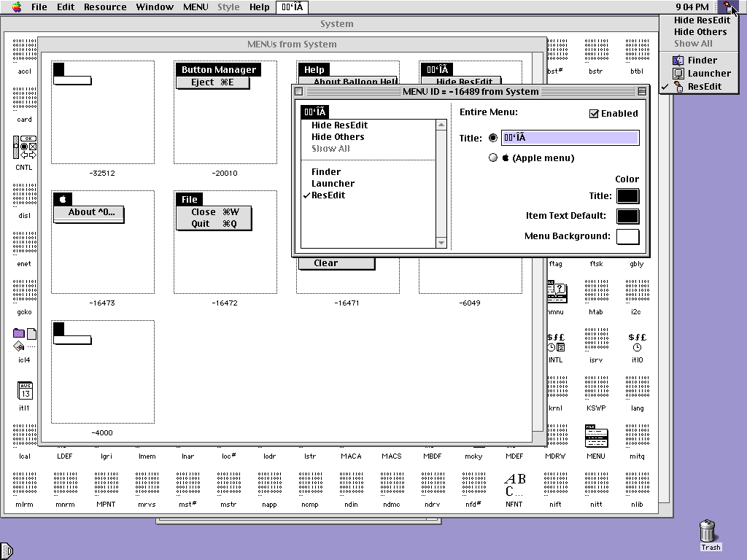Choose Hide Others from application menu
The height and width of the screenshot is (560, 747).
coord(699,32)
